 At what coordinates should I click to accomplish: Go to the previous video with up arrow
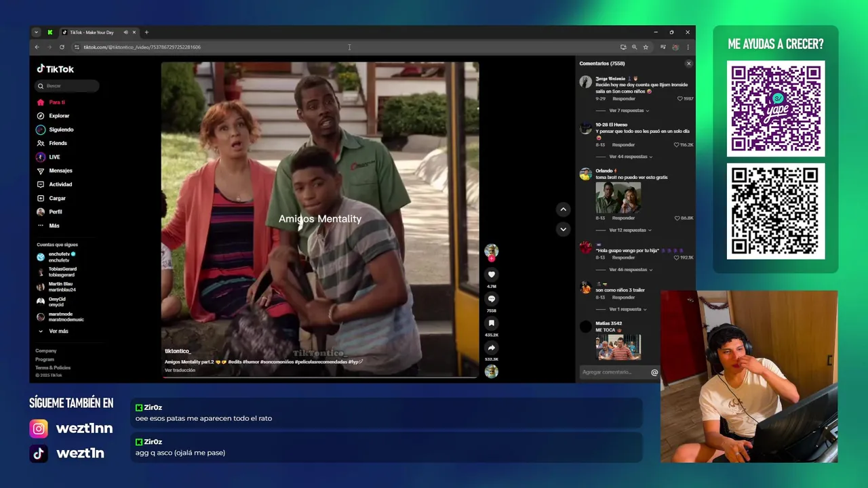point(563,209)
